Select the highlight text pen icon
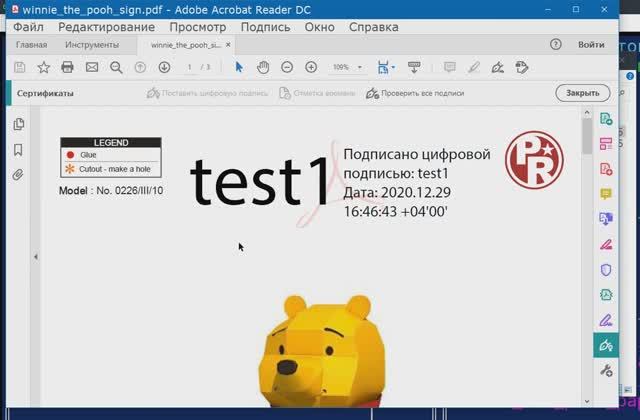Viewport: 640px width, 420px height. click(473, 67)
